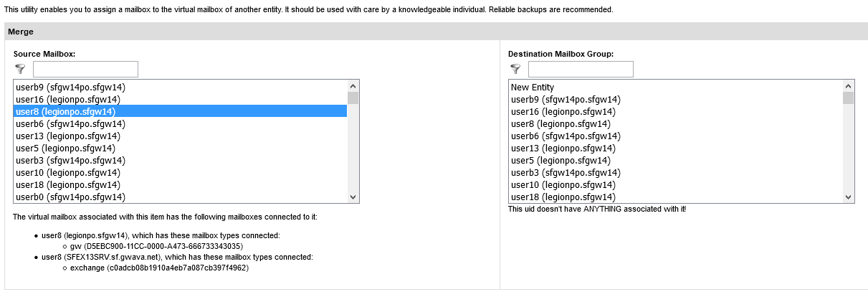
Task: Select user8 in Destination Mailbox Group list
Action: (561, 124)
